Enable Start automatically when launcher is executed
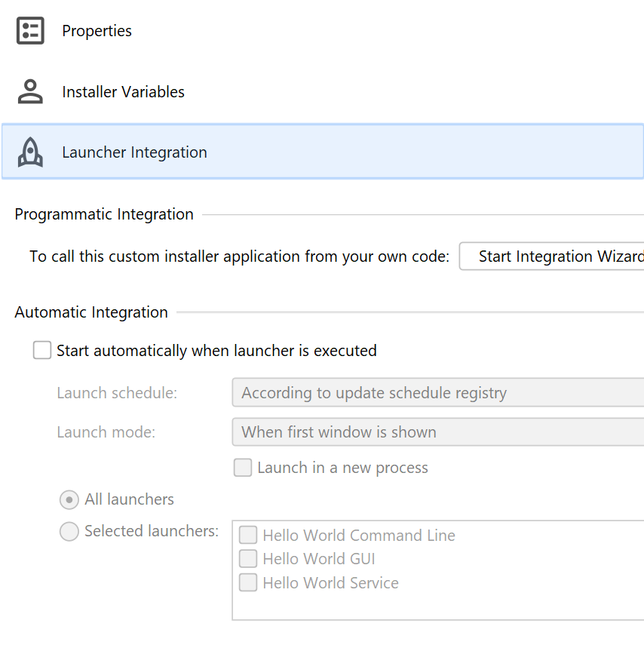 click(x=42, y=351)
